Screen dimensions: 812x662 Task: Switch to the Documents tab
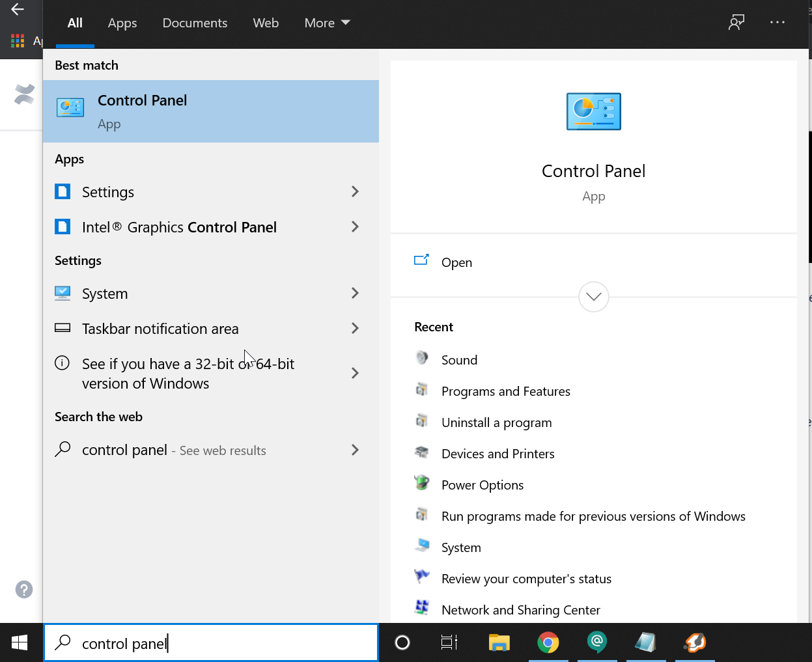coord(195,23)
